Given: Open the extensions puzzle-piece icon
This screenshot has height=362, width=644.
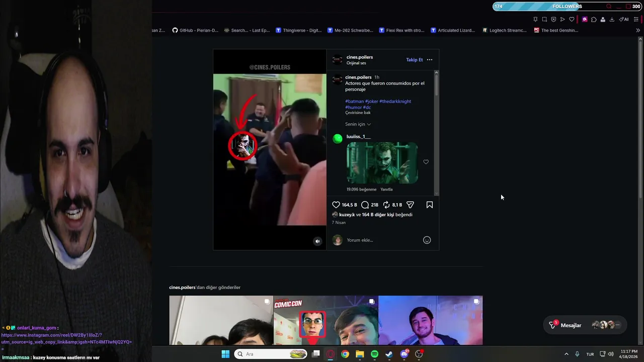Looking at the screenshot, I should 594,20.
